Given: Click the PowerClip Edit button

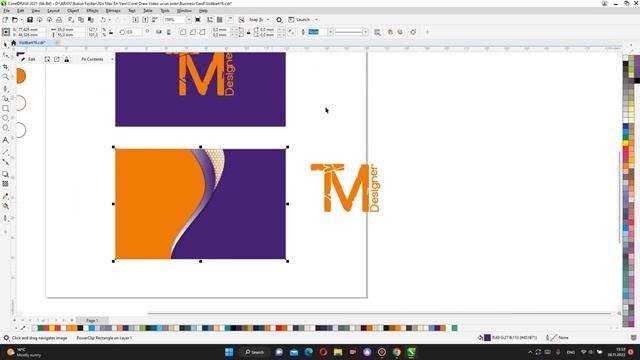Looking at the screenshot, I should pyautogui.click(x=28, y=59).
